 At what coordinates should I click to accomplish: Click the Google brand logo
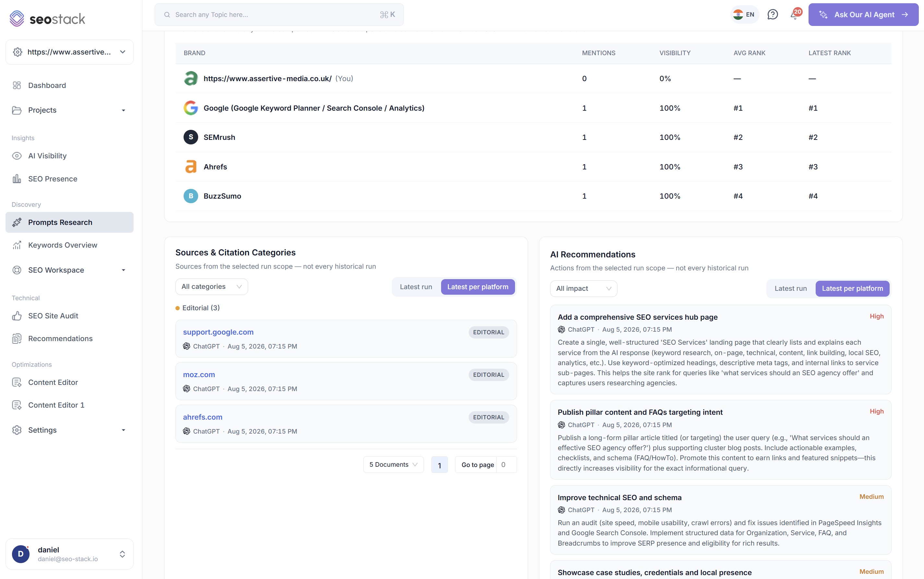point(190,108)
